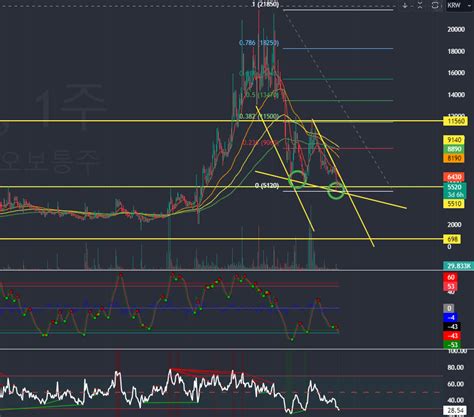Click the 16000 price axis value
This screenshot has height=417, width=474.
coord(456,73)
